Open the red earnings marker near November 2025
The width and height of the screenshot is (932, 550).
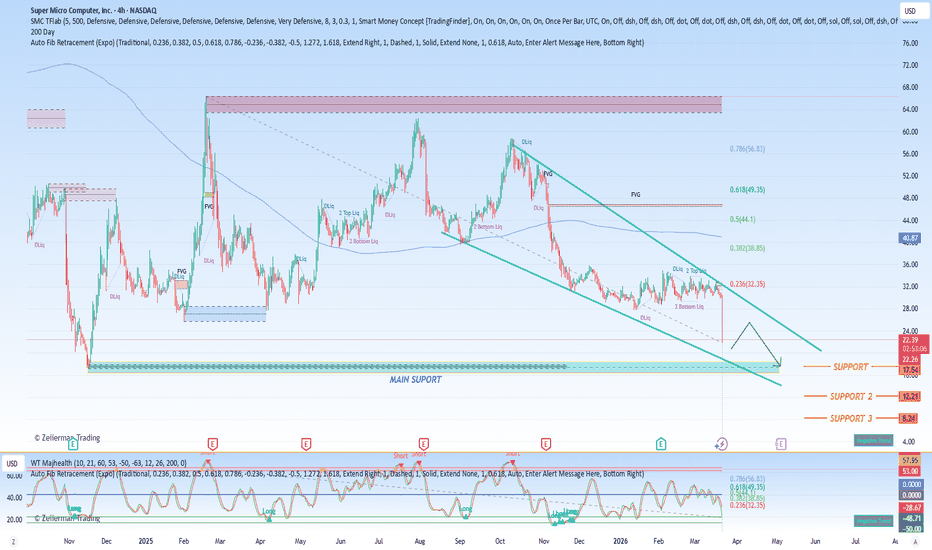[546, 442]
